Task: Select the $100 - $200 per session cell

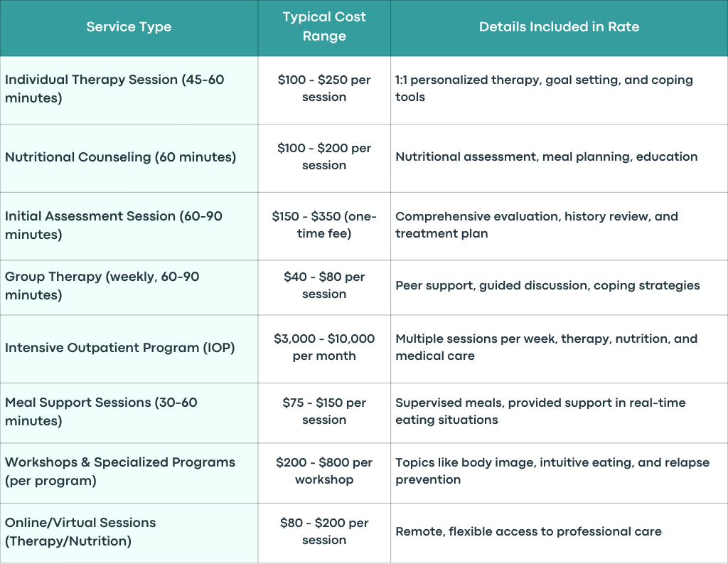Action: point(324,158)
